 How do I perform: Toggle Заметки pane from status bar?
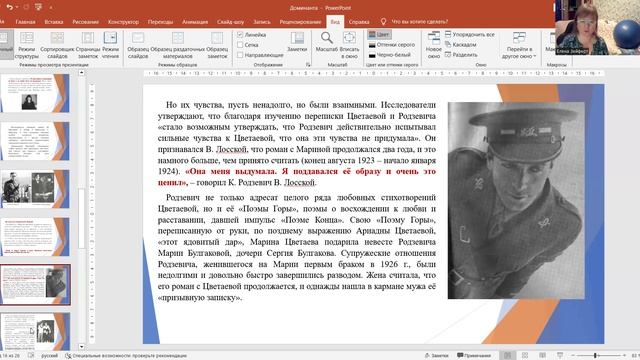click(x=436, y=356)
